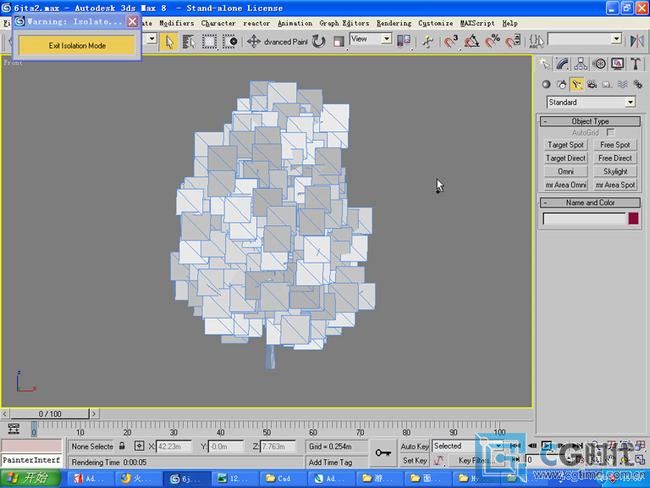Switch to the Modify command panel tab
650x488 pixels.
point(562,63)
